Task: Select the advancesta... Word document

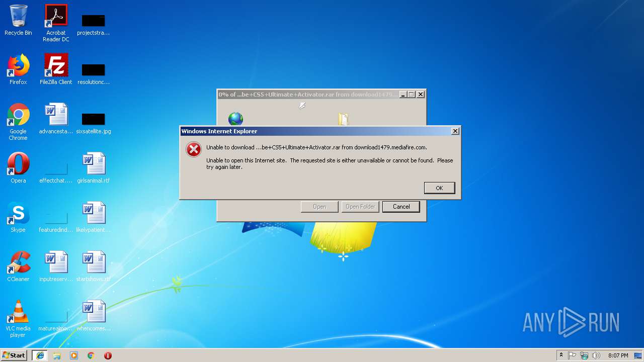Action: coord(56,119)
